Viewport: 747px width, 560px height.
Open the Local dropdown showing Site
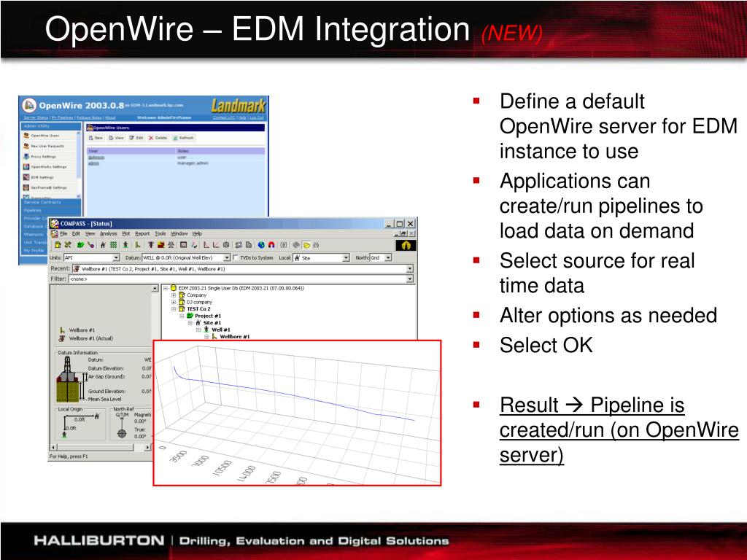[346, 257]
